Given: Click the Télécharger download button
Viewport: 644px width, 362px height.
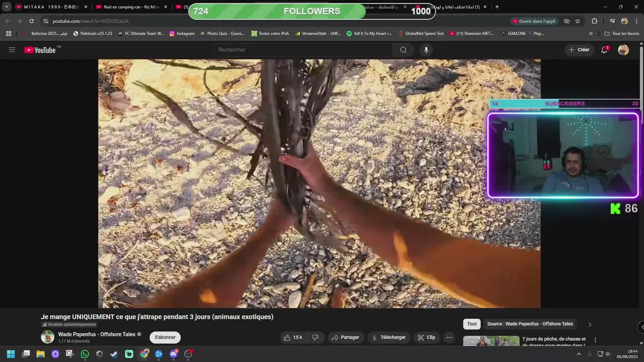Looking at the screenshot, I should click(x=389, y=337).
